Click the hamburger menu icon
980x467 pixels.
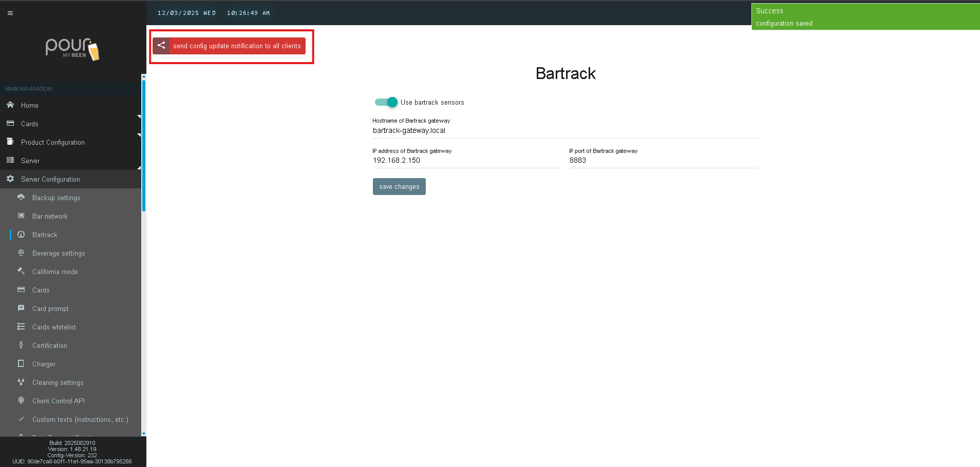coord(10,13)
